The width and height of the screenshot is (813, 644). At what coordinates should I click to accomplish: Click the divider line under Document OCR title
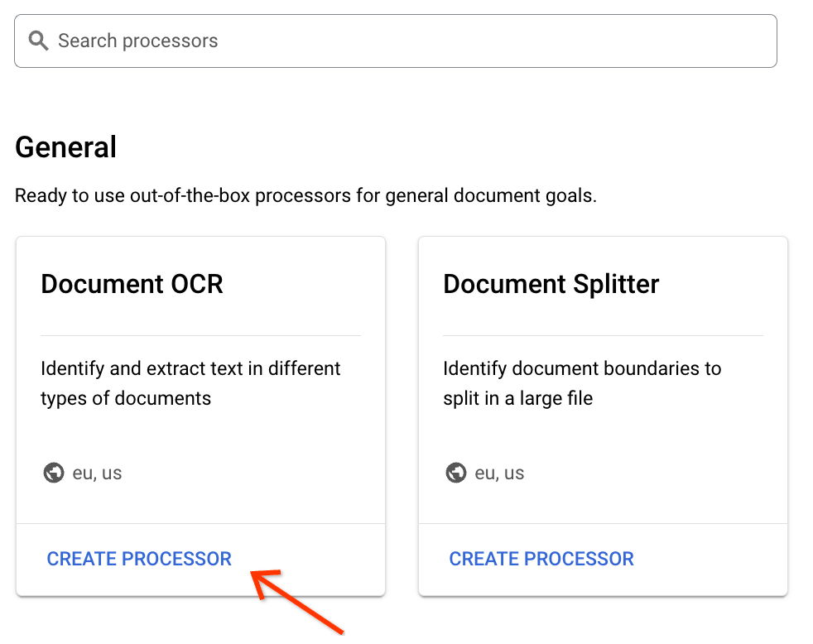click(x=200, y=335)
